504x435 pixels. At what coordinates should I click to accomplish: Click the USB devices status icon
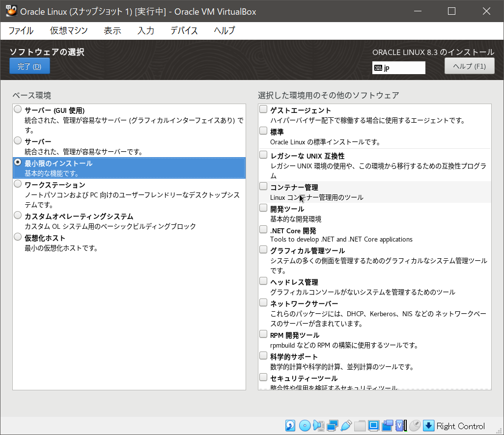pyautogui.click(x=346, y=426)
